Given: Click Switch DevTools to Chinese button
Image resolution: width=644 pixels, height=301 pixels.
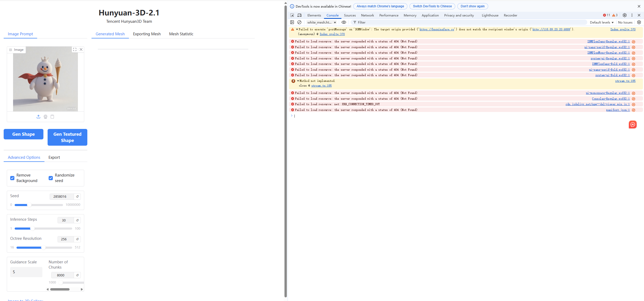Looking at the screenshot, I should pos(432,6).
